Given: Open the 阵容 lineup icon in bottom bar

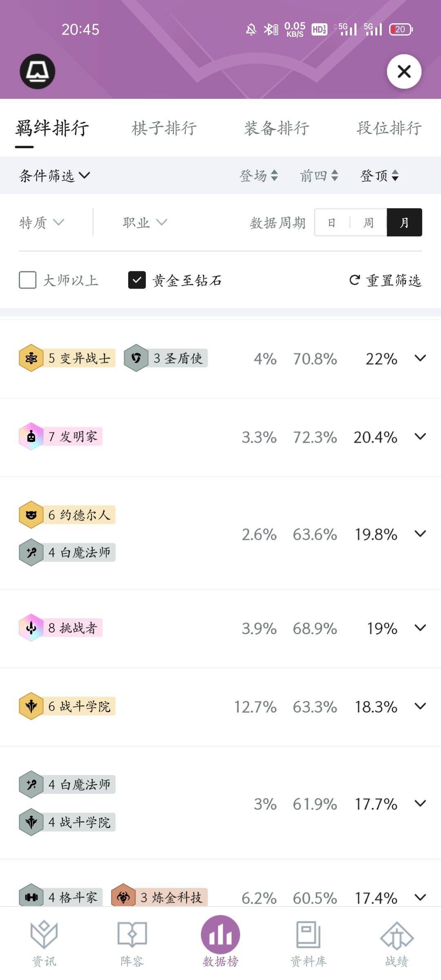Looking at the screenshot, I should click(132, 935).
